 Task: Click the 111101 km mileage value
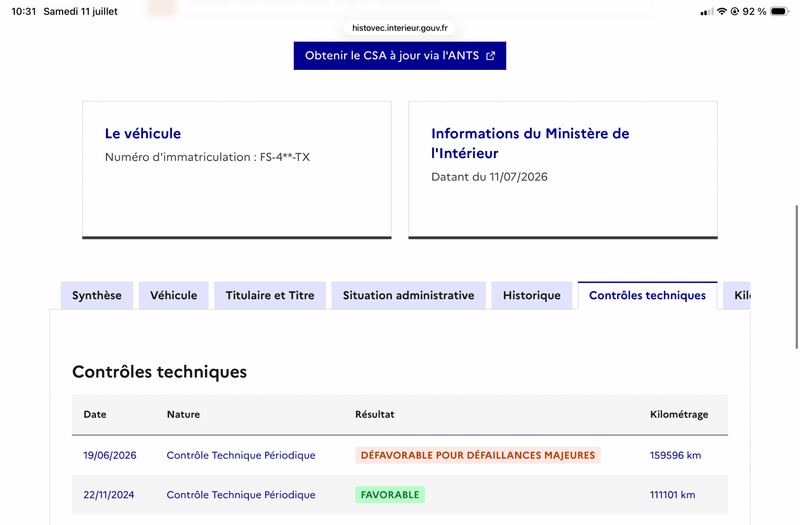(672, 495)
